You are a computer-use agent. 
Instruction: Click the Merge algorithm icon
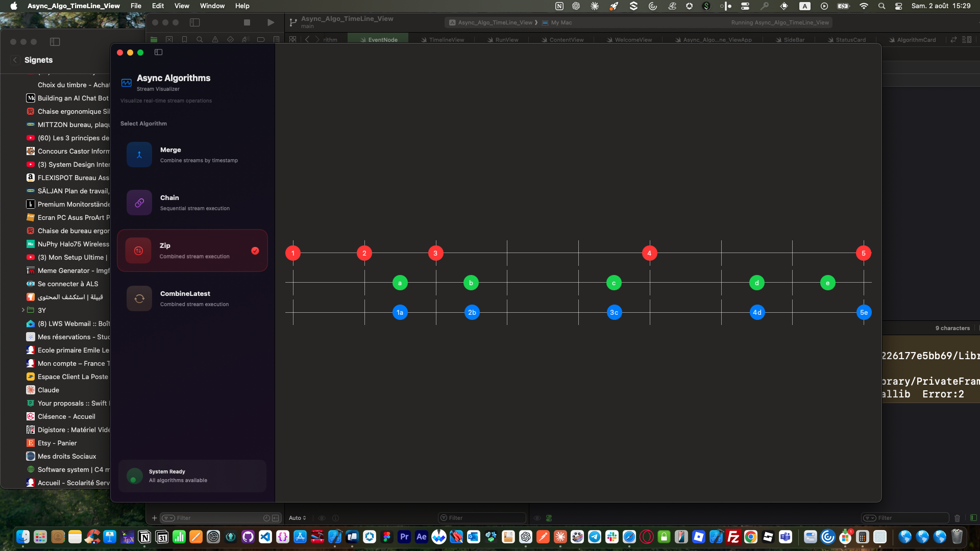coord(139,155)
